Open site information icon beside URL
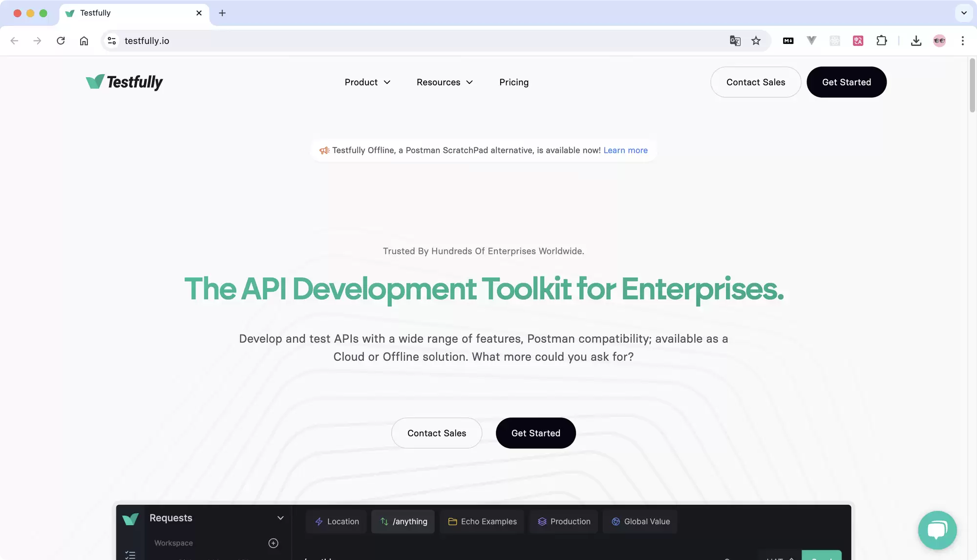 [x=112, y=41]
